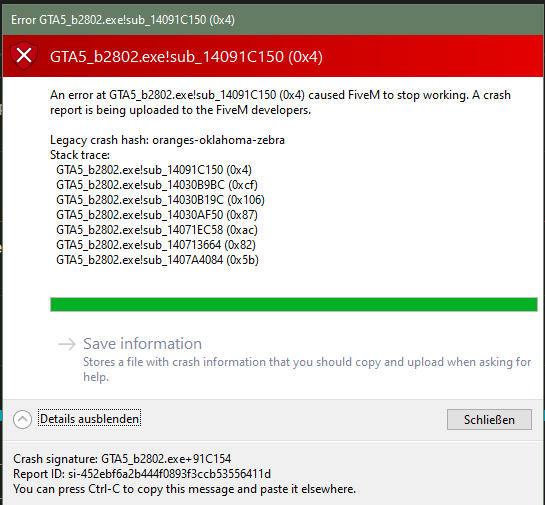The width and height of the screenshot is (545, 505).
Task: Click the 'Details ausblenden' label
Action: point(90,419)
